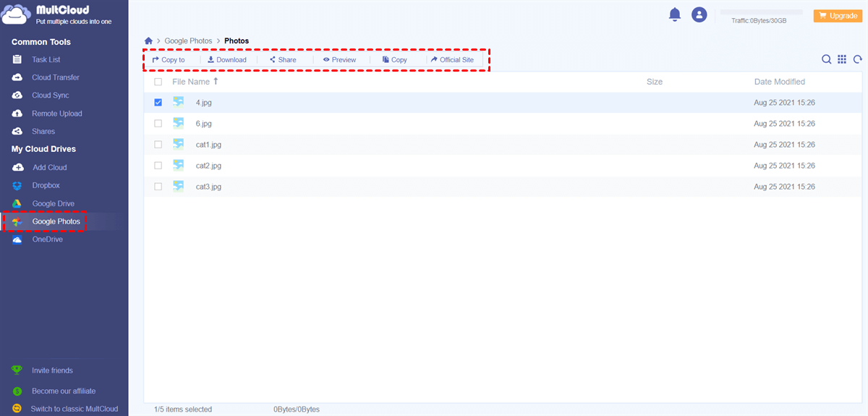
Task: Select the file name 4.jpg
Action: (204, 103)
